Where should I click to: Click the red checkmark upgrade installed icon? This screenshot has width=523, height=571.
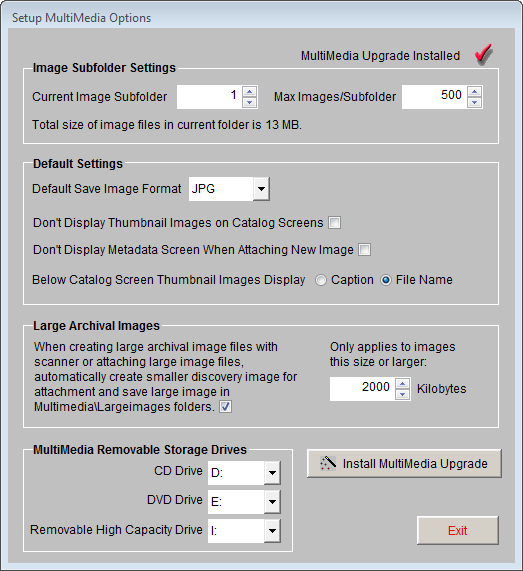[x=484, y=55]
